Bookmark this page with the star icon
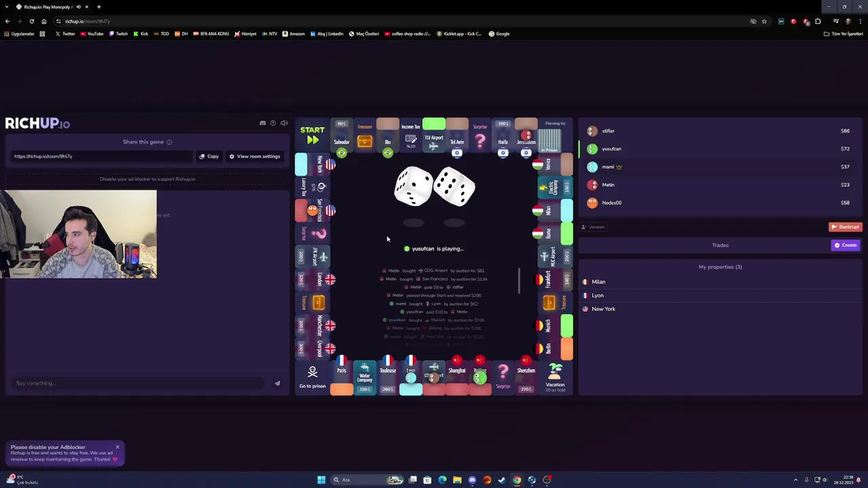Viewport: 868px width, 488px height. [764, 21]
